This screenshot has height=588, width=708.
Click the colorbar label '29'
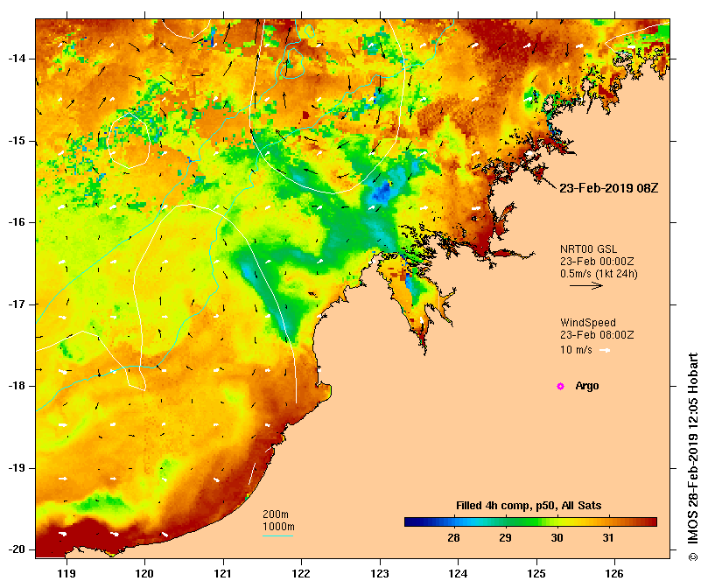pyautogui.click(x=505, y=538)
